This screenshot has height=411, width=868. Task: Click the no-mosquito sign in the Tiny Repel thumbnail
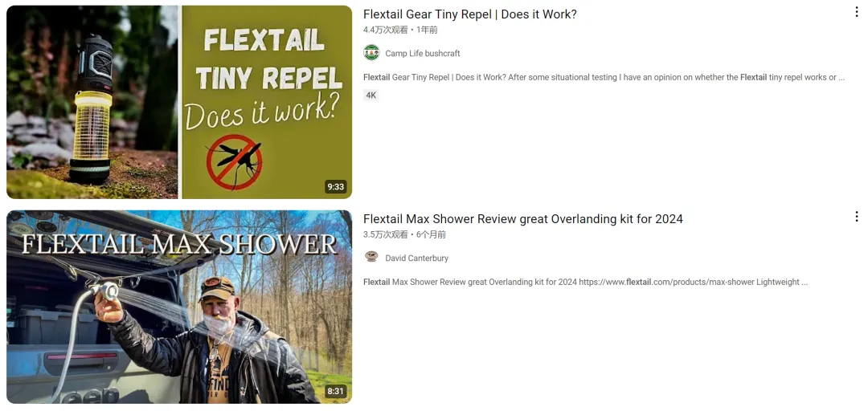click(234, 162)
